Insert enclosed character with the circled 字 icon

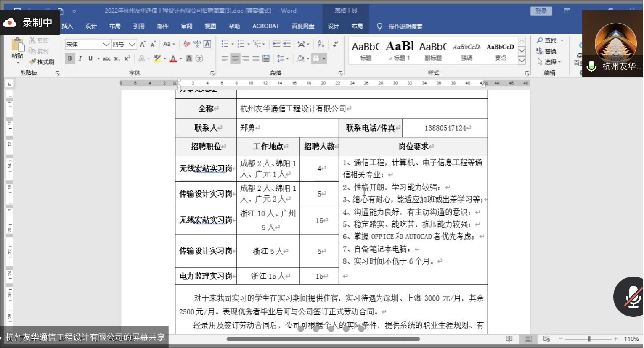(x=199, y=58)
